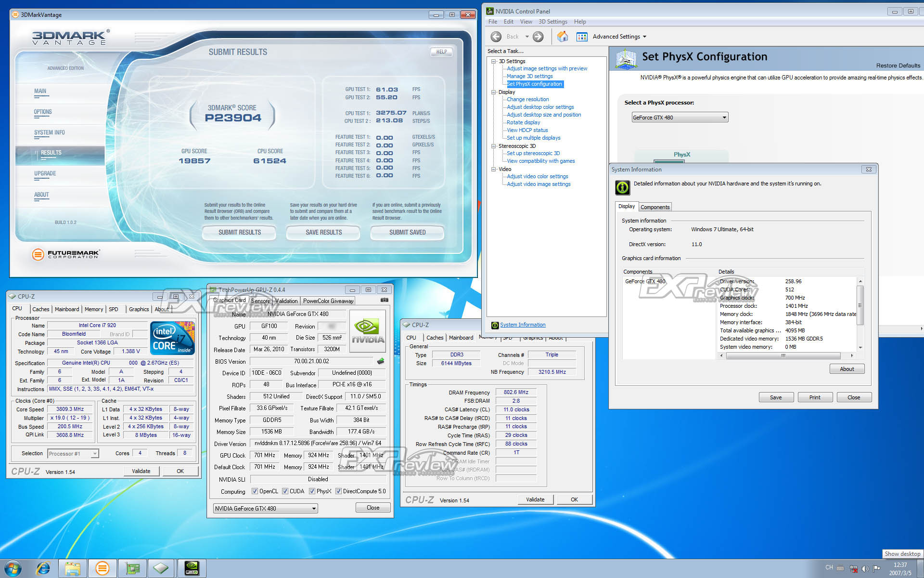Viewport: 924px width, 578px height.
Task: Click the CH language indicator in tray
Action: (x=829, y=567)
